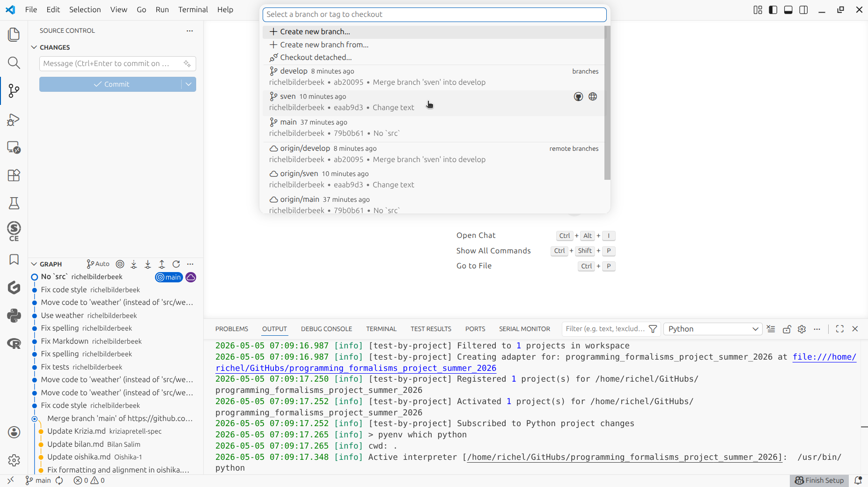Screen dimensions: 868x487
Task: Checkout the develop branch
Action: [434, 77]
